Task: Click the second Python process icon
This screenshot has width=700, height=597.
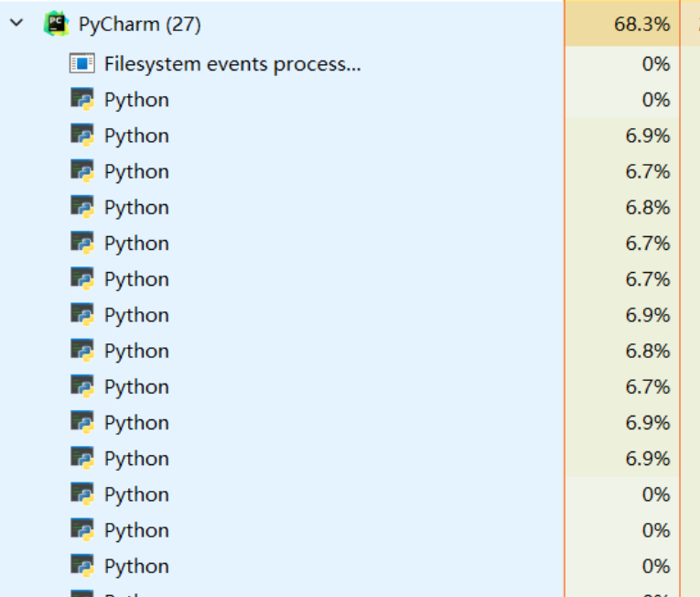Action: coord(82,136)
